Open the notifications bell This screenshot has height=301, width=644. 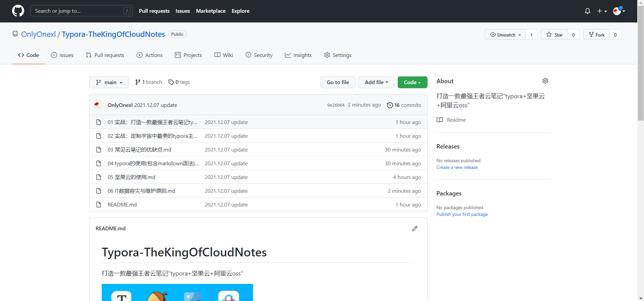pos(587,11)
